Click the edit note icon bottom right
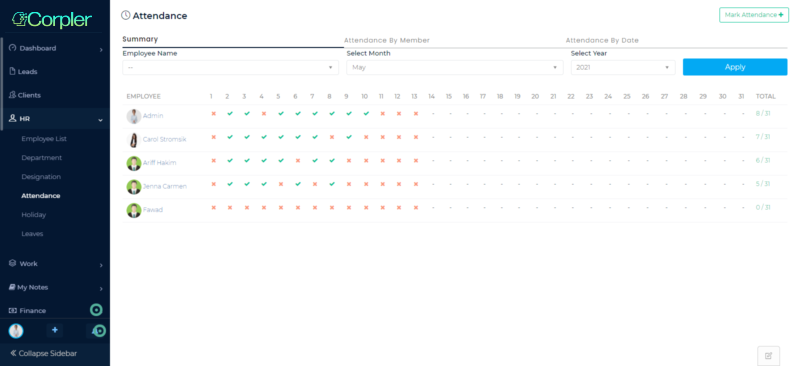The height and width of the screenshot is (366, 800). (x=768, y=356)
